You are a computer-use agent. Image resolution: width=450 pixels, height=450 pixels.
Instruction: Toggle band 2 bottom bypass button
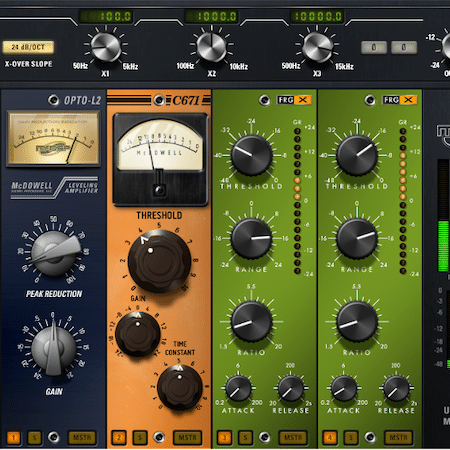point(159,437)
